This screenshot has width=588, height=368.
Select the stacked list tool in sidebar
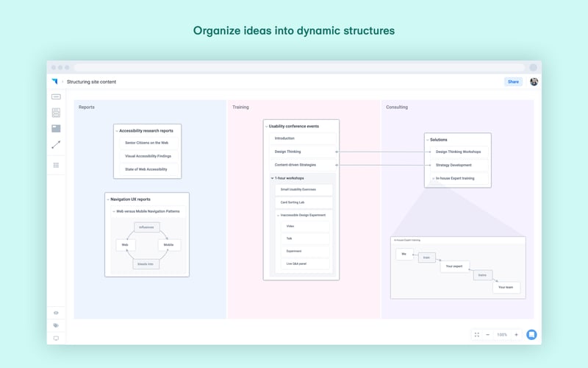click(x=56, y=113)
